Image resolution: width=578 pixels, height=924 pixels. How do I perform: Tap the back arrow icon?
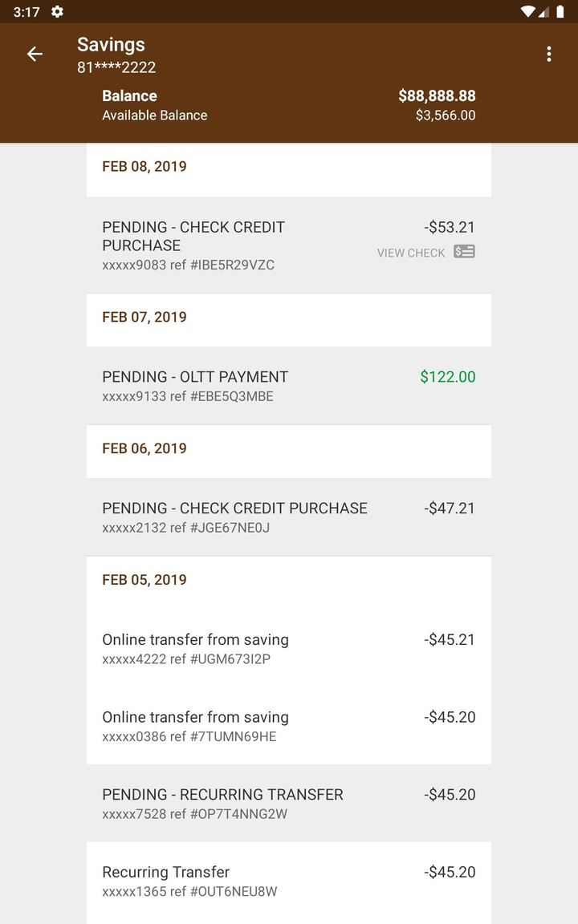click(35, 54)
